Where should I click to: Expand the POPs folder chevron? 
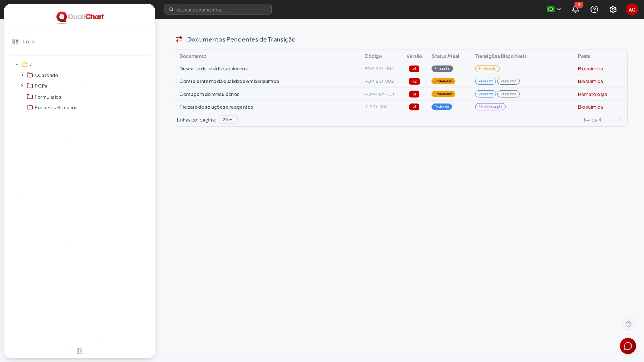[22, 86]
